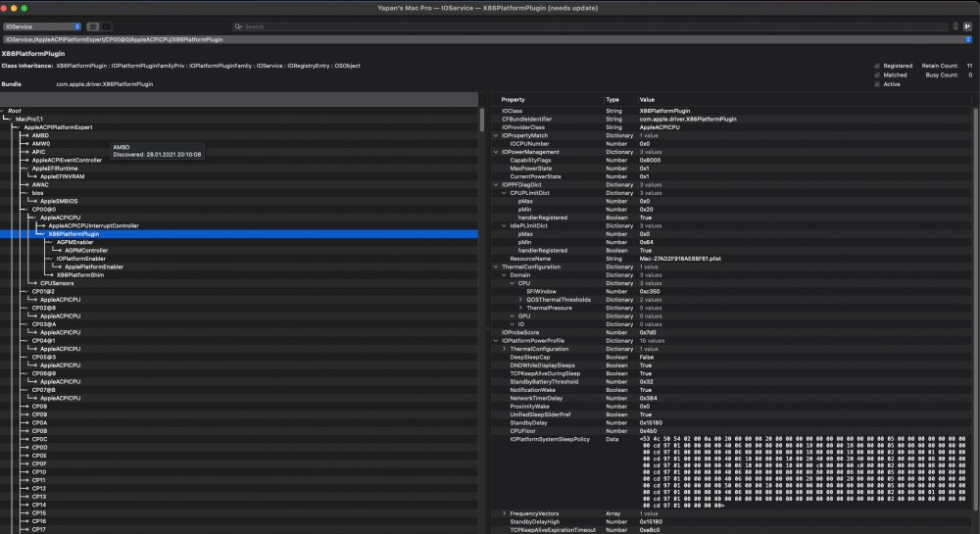
Task: Switch to the list view button
Action: tap(92, 26)
